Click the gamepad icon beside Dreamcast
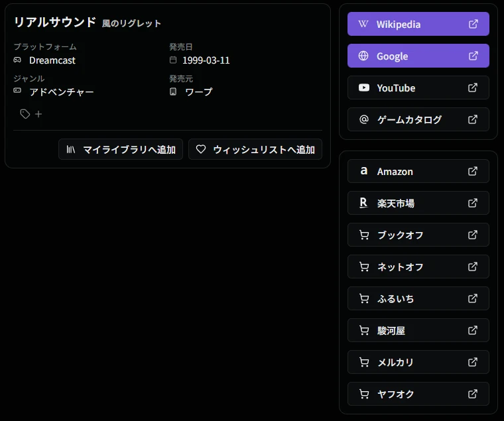This screenshot has height=421, width=504. click(x=17, y=60)
